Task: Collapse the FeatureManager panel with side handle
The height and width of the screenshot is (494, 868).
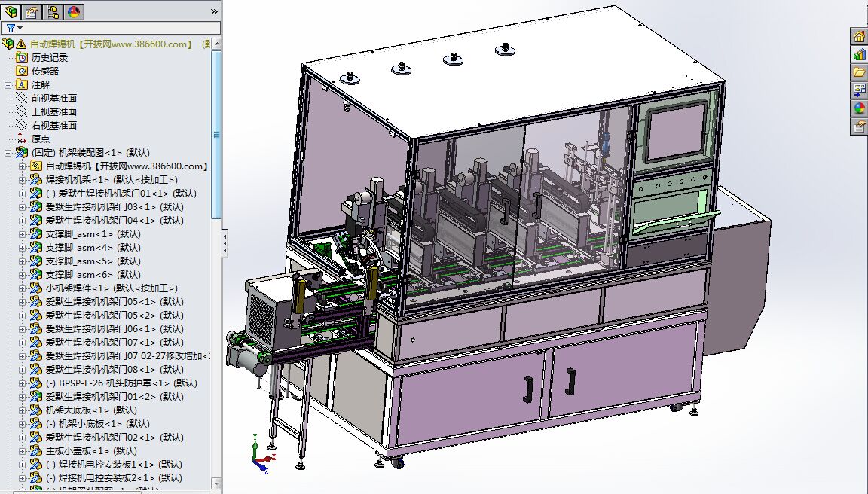Action: (225, 244)
